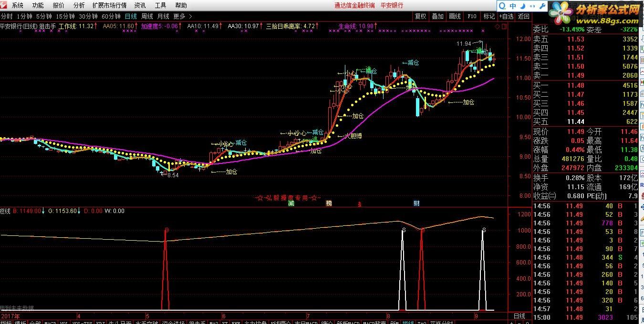Screen dimensions: 644x324
Task: Click the green 减 marker under chart
Action: [x=291, y=203]
